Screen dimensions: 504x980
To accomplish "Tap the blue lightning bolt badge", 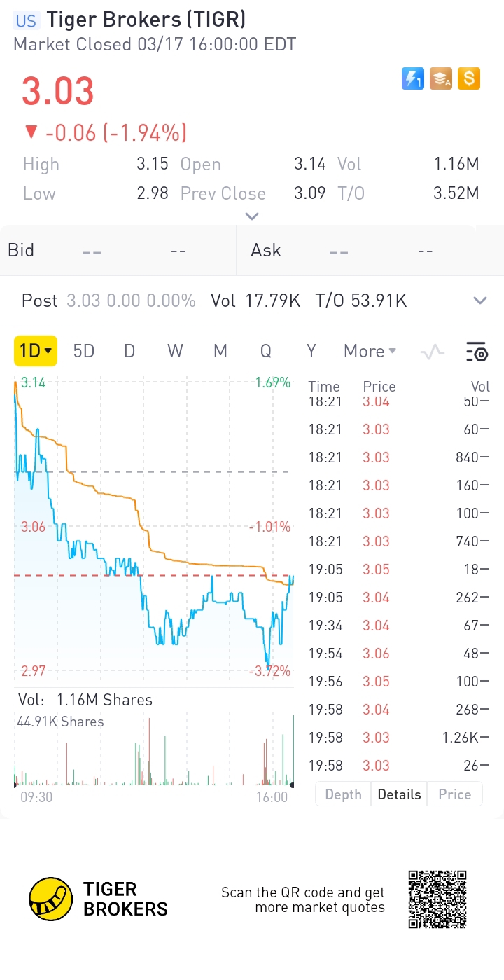I will pos(413,78).
